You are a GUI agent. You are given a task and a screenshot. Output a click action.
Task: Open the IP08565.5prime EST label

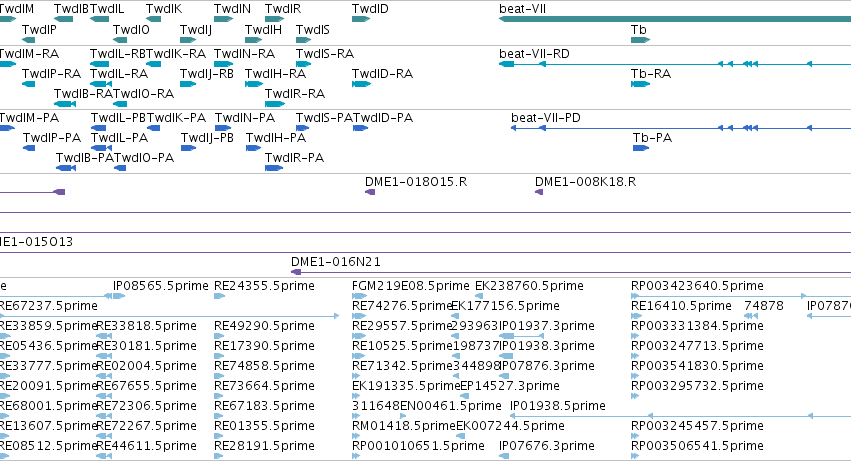click(161, 286)
